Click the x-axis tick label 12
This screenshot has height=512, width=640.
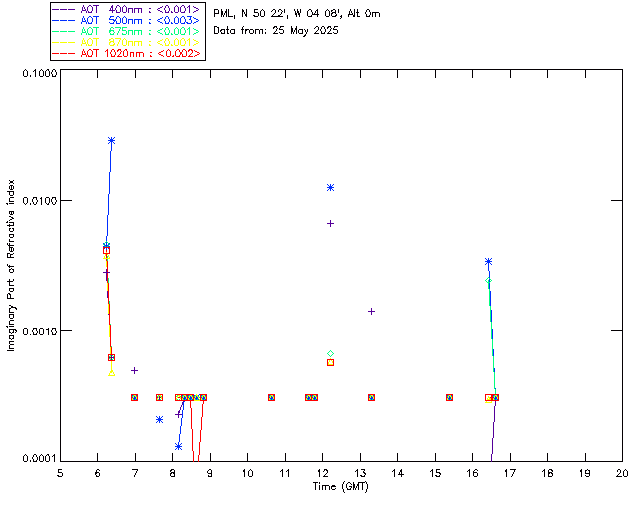[322, 473]
